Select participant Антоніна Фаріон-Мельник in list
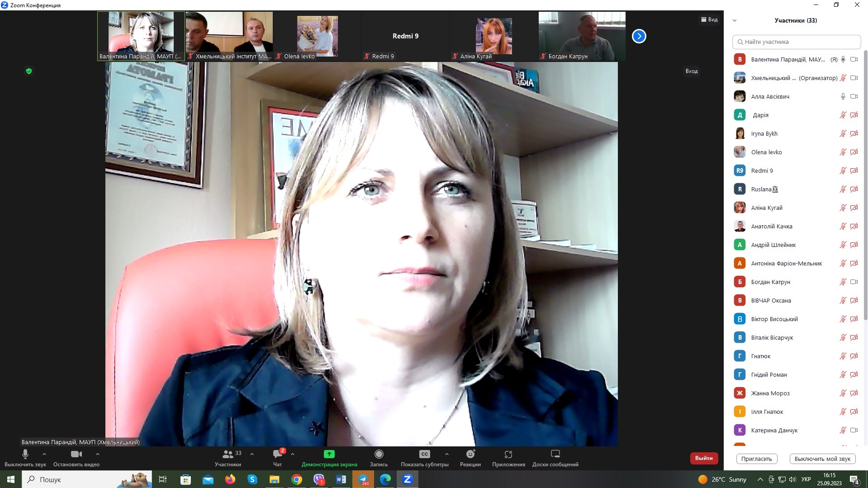 click(797, 263)
